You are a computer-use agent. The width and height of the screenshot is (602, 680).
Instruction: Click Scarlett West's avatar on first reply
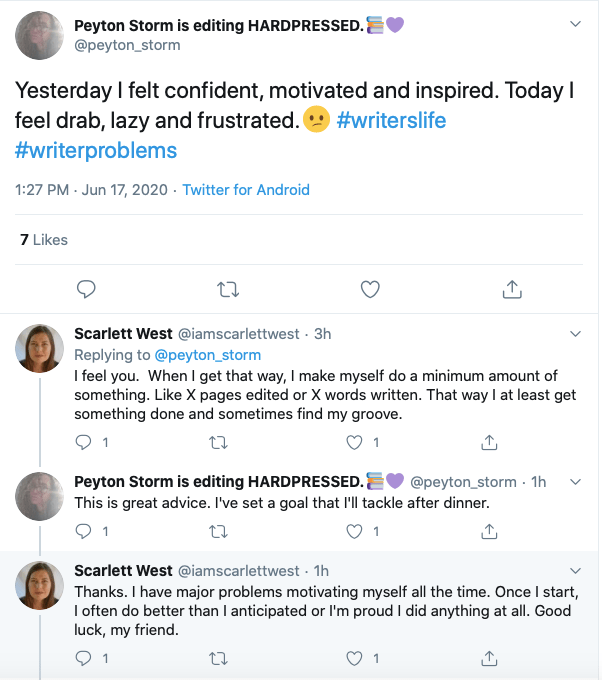coord(39,349)
